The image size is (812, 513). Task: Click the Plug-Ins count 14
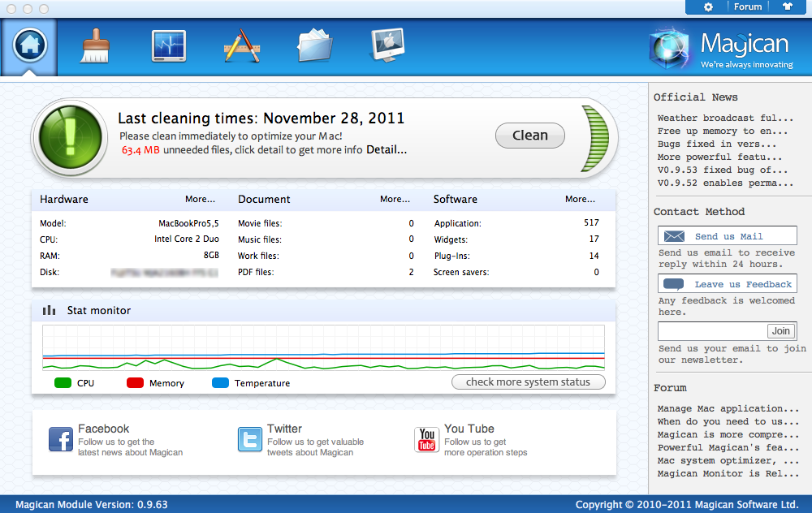[594, 255]
